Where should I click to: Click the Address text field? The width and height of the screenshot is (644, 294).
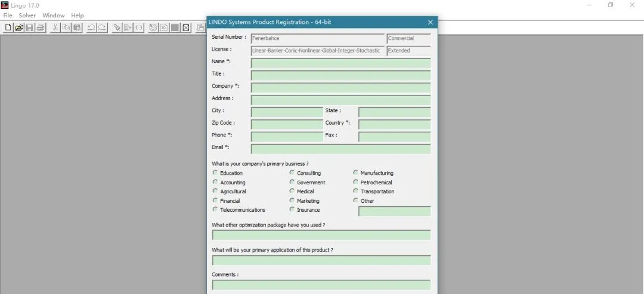point(341,100)
